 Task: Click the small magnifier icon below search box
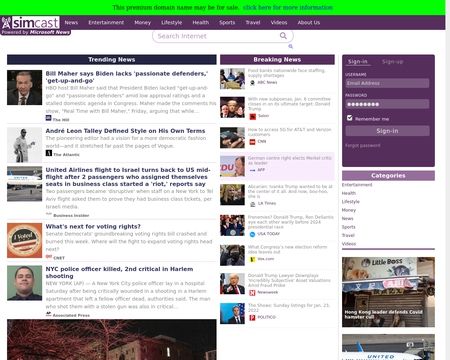290,46
